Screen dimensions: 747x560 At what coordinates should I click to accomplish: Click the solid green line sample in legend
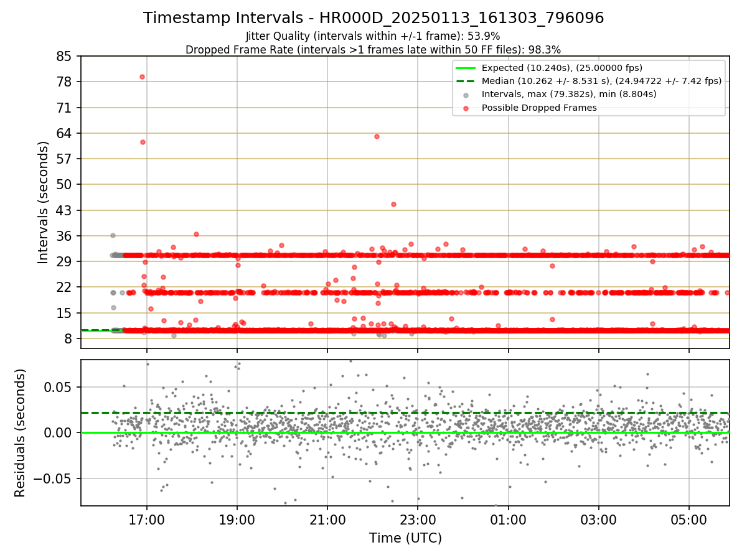click(x=466, y=68)
